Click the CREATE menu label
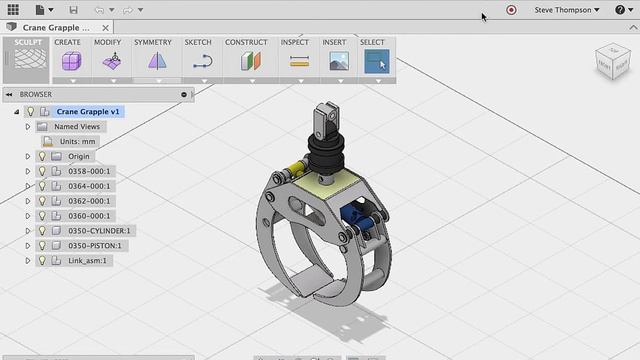Image resolution: width=640 pixels, height=360 pixels. click(x=67, y=42)
